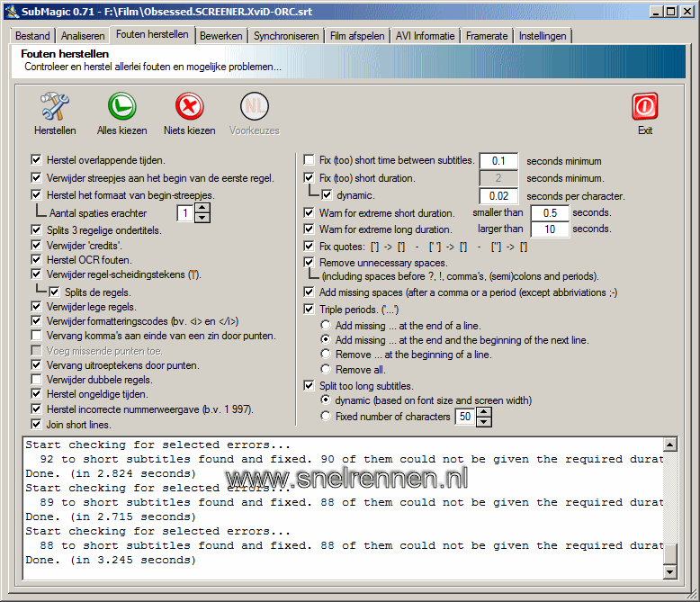This screenshot has height=602, width=700.
Task: Toggle Verwijder streepjes aan het begin checkbox
Action: [x=36, y=177]
